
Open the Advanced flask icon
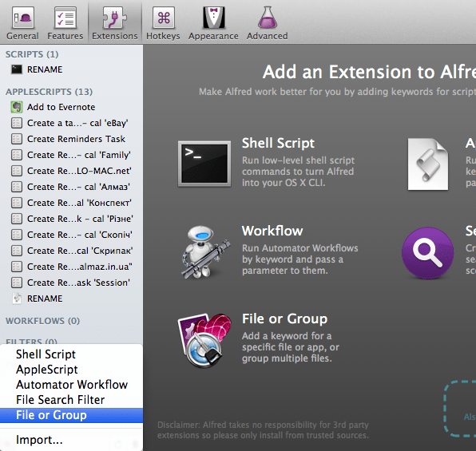point(268,18)
